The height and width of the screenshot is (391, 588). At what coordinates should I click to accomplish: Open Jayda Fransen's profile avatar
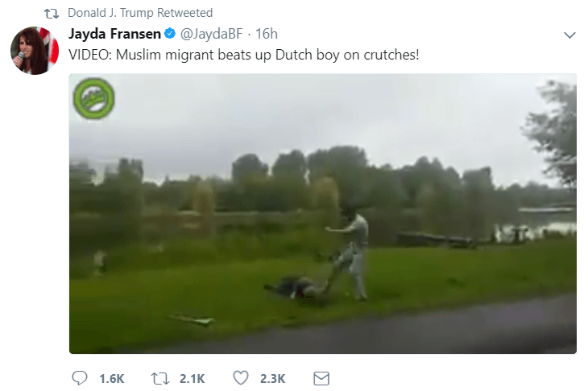(35, 50)
